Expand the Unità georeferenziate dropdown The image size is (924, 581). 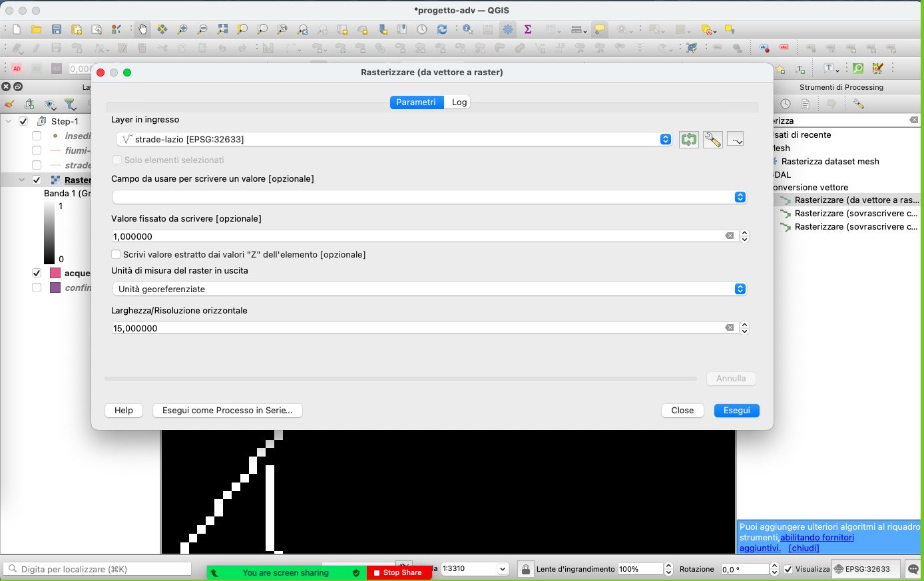pos(429,289)
